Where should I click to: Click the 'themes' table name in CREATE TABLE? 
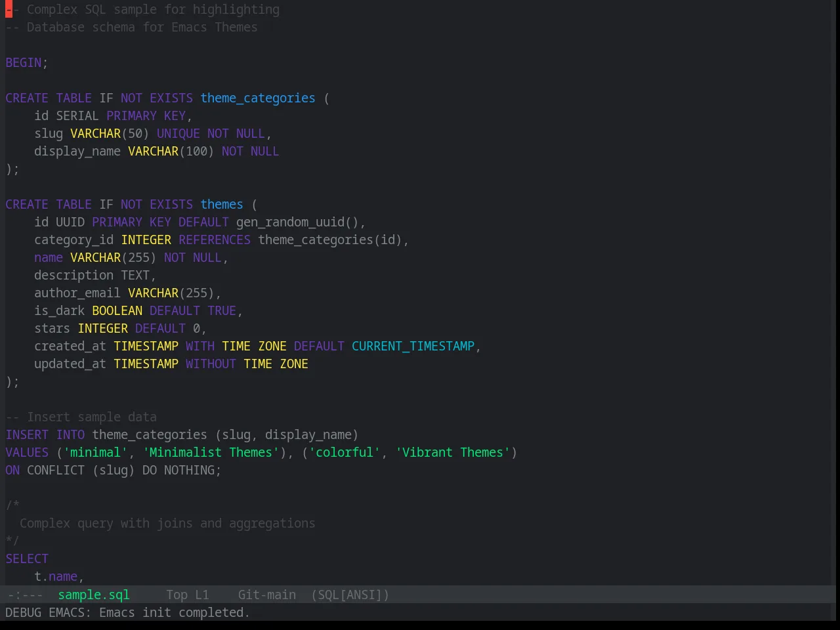[222, 204]
